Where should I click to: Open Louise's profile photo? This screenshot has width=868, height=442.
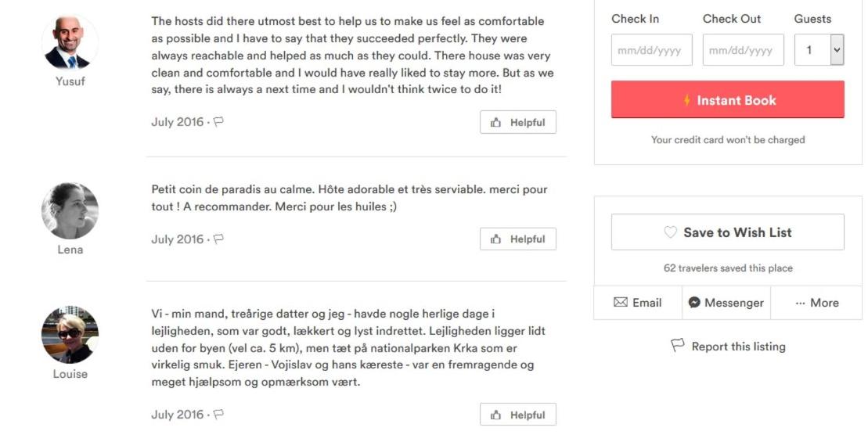(x=70, y=335)
